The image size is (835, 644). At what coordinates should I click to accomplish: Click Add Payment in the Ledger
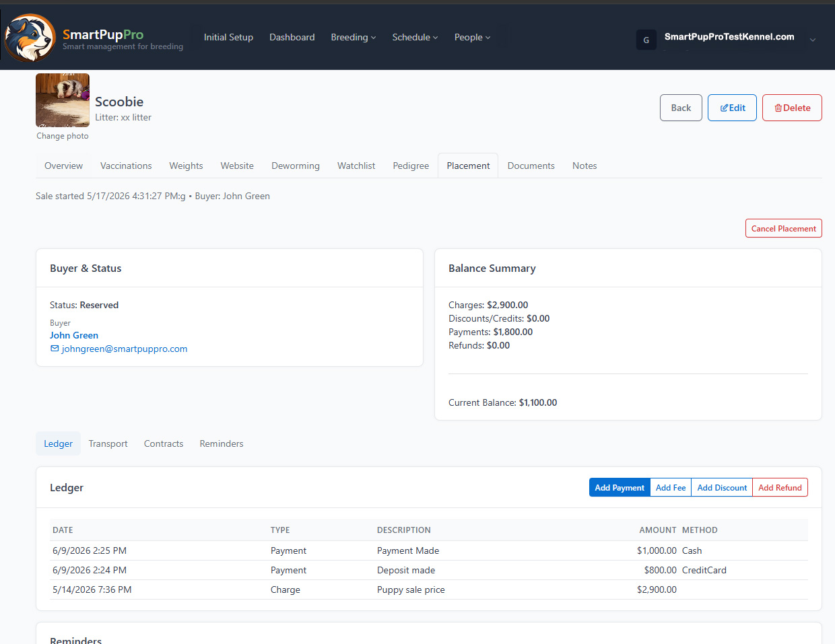pyautogui.click(x=620, y=487)
